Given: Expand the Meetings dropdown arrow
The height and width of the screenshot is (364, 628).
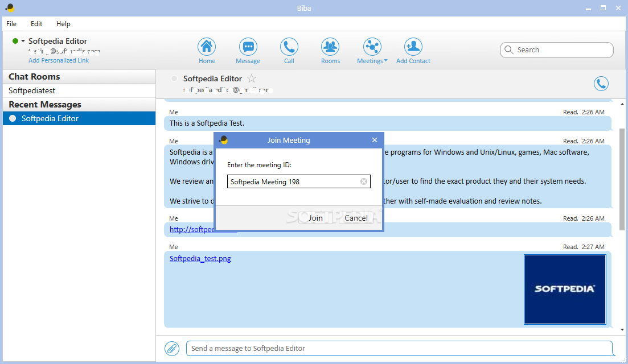Looking at the screenshot, I should tap(385, 60).
